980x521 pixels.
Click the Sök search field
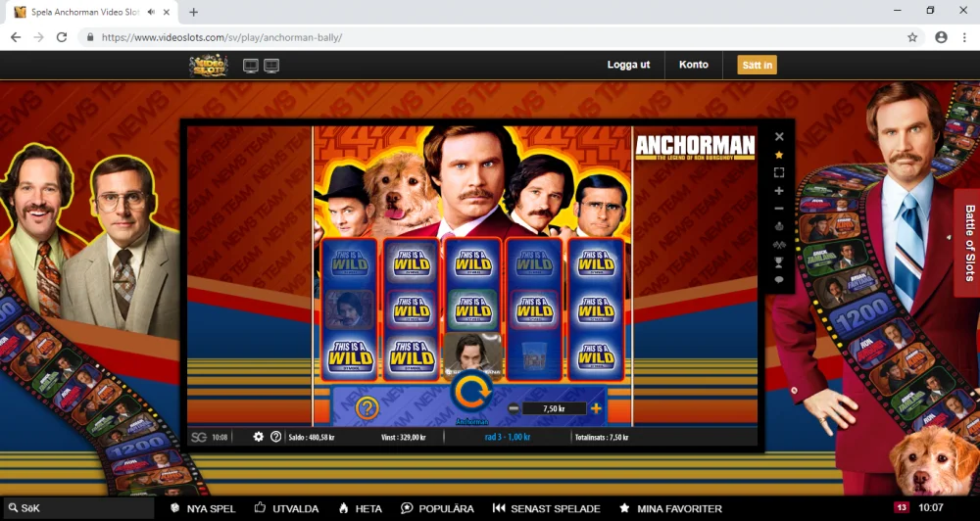click(78, 508)
